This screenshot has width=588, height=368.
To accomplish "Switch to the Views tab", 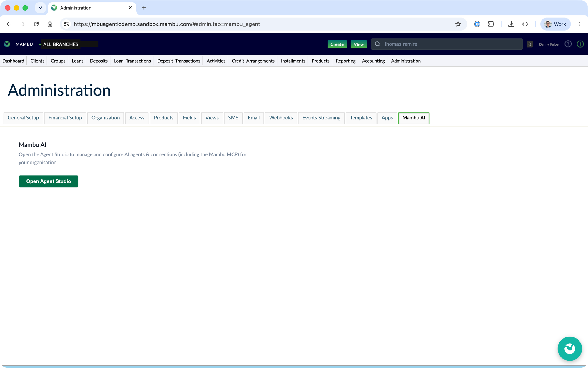I will pyautogui.click(x=212, y=118).
